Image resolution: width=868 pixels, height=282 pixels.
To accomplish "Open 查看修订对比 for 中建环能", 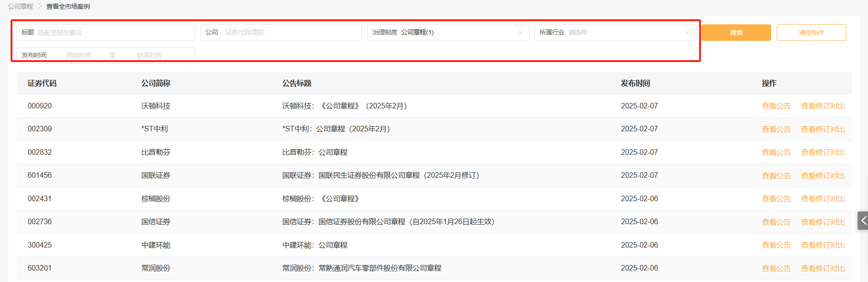I will (x=823, y=245).
